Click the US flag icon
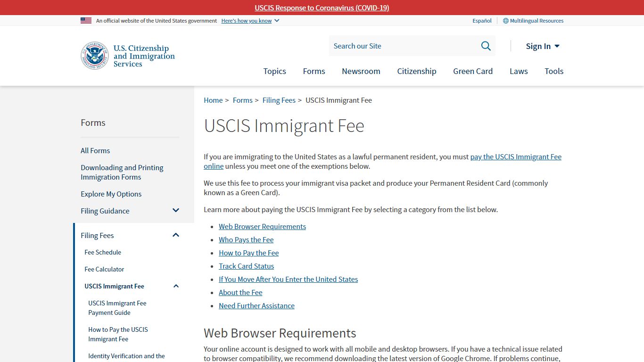The image size is (644, 362). [86, 21]
